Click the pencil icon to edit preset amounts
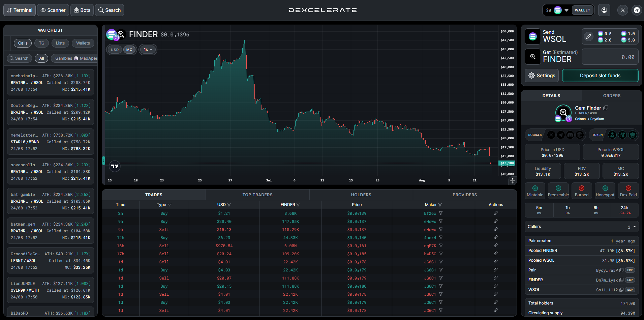This screenshot has height=320, width=644. pos(588,36)
